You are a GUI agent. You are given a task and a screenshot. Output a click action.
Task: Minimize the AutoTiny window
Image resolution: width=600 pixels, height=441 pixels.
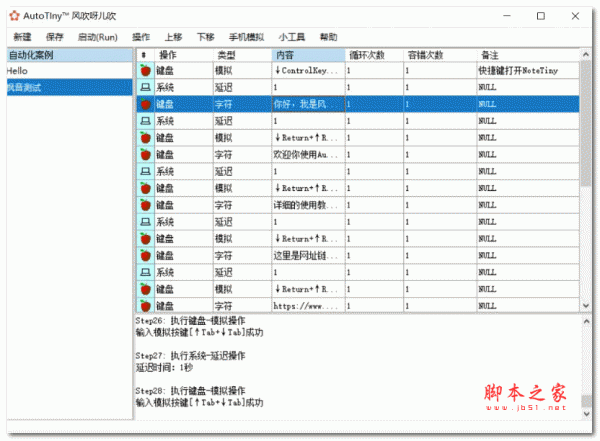[x=507, y=16]
